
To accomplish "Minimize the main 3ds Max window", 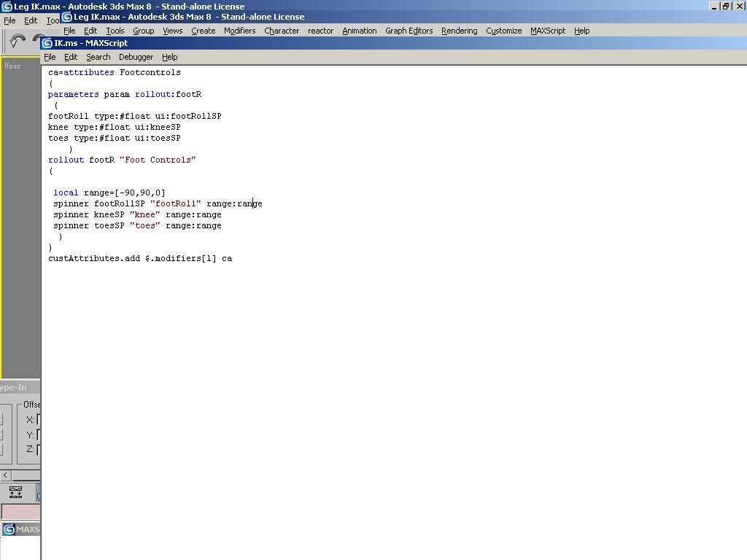I will (x=714, y=6).
